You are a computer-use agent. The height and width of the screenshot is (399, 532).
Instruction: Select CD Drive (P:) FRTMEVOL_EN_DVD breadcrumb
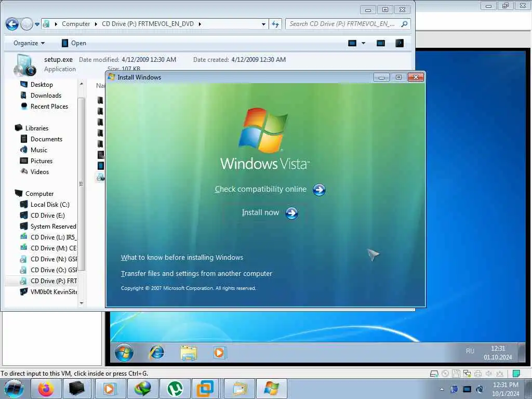[x=148, y=24]
